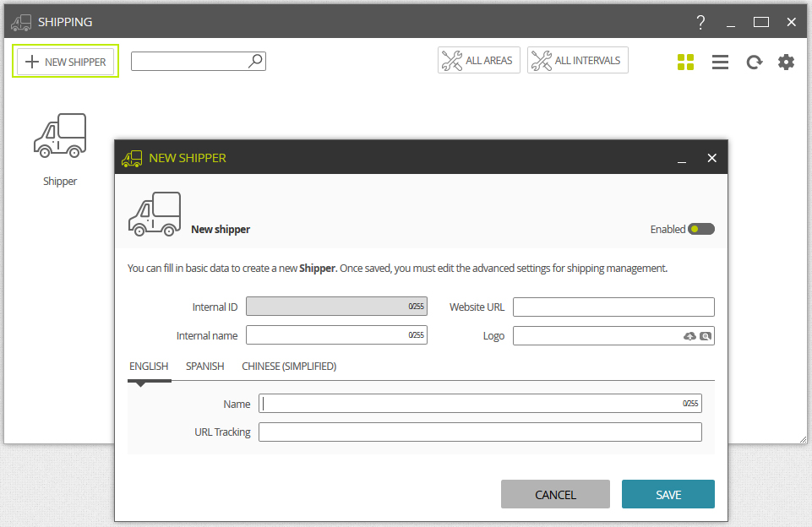This screenshot has width=812, height=527.
Task: Switch to list view icon
Action: (720, 62)
